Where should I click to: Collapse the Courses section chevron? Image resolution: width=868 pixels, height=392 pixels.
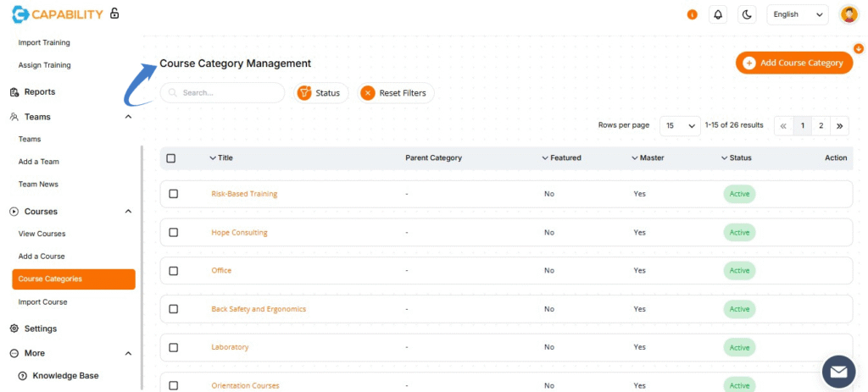pos(129,212)
